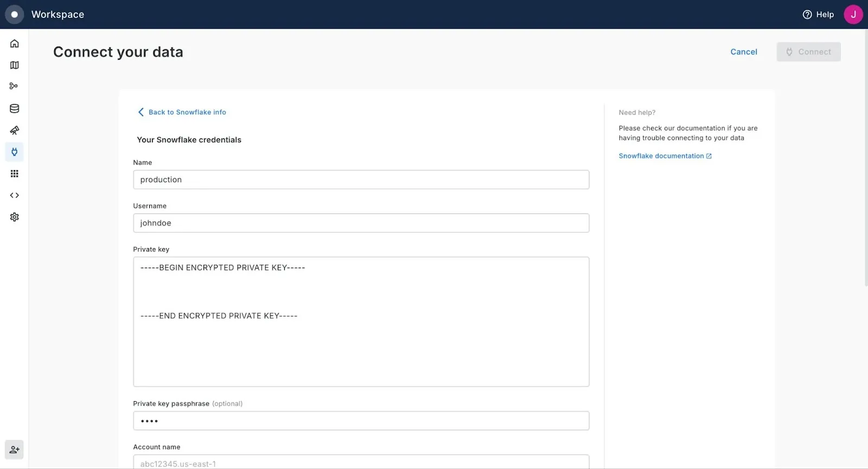This screenshot has width=868, height=469.
Task: Click the Connect button
Action: point(808,52)
